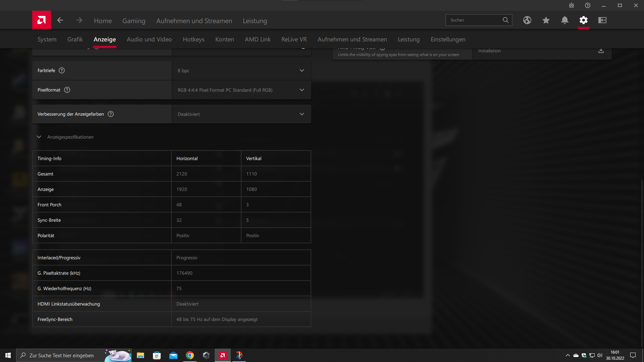Open Verbesserung der Anzeigefarben dropdown
644x362 pixels.
point(241,114)
